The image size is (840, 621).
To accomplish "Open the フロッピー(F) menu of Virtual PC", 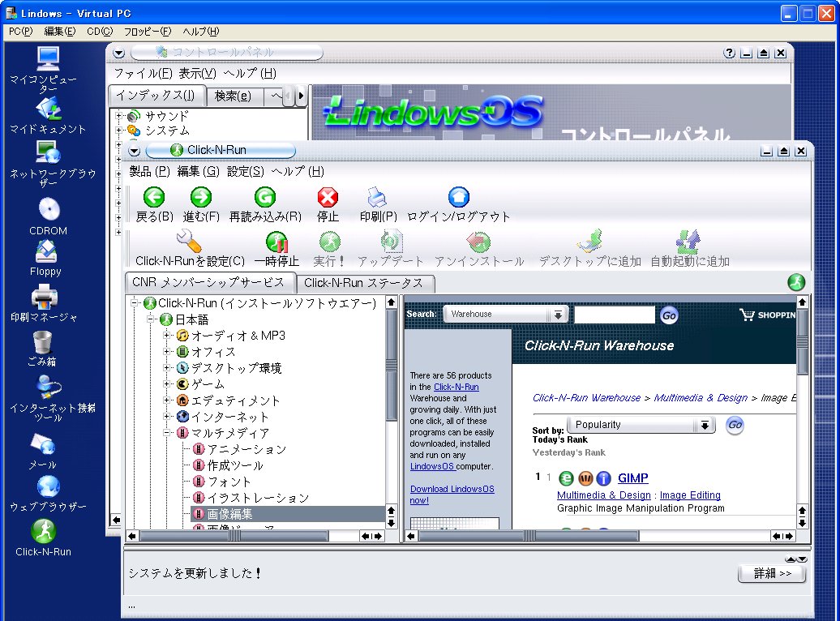I will tap(148, 32).
